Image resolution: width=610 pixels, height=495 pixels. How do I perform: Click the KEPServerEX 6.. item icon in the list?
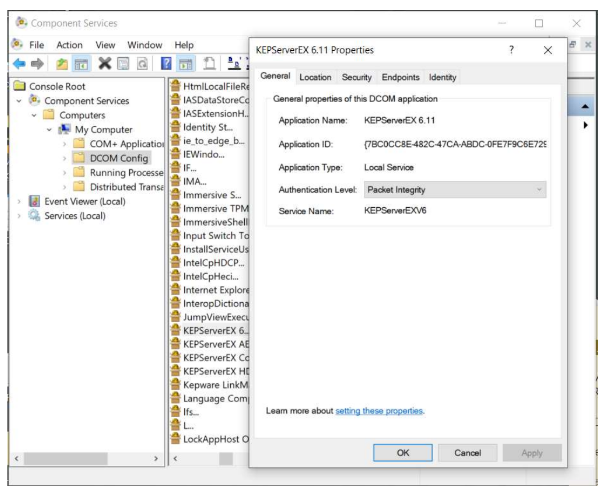[x=176, y=330]
